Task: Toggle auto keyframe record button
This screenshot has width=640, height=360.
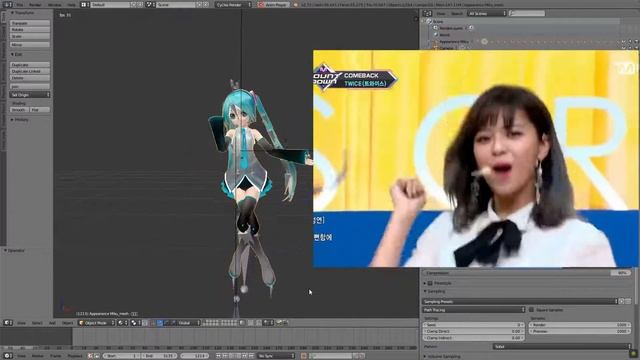Action: [304, 356]
